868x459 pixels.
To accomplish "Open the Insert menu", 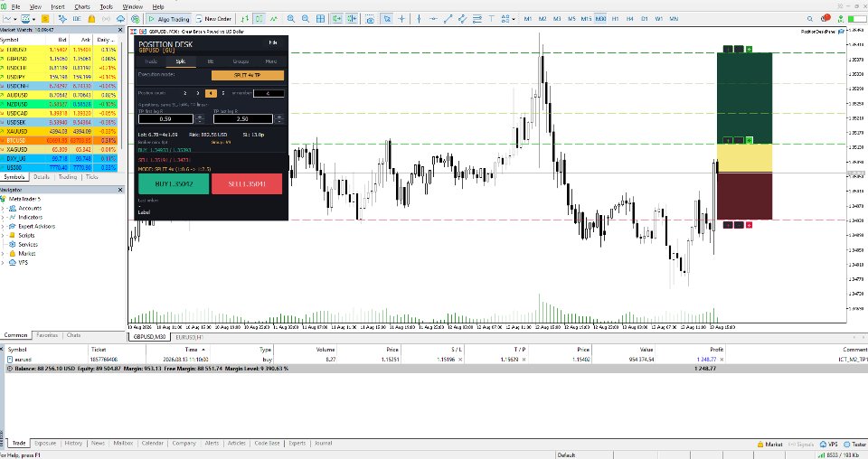I will [x=58, y=6].
